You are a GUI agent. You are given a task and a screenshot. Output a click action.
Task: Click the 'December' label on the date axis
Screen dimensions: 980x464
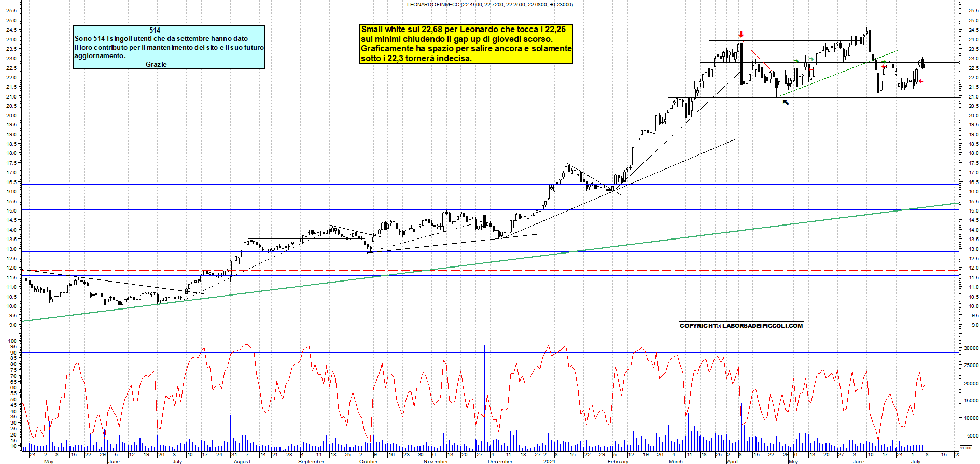click(500, 461)
